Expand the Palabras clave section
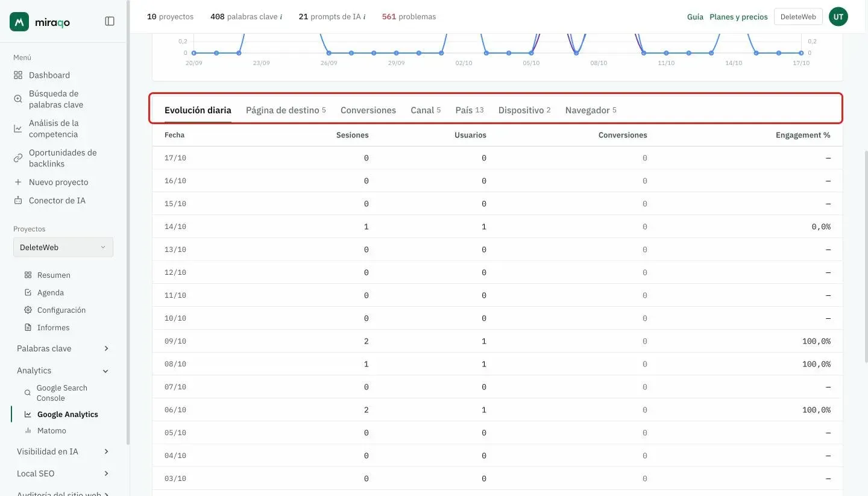868x496 pixels. [63, 348]
